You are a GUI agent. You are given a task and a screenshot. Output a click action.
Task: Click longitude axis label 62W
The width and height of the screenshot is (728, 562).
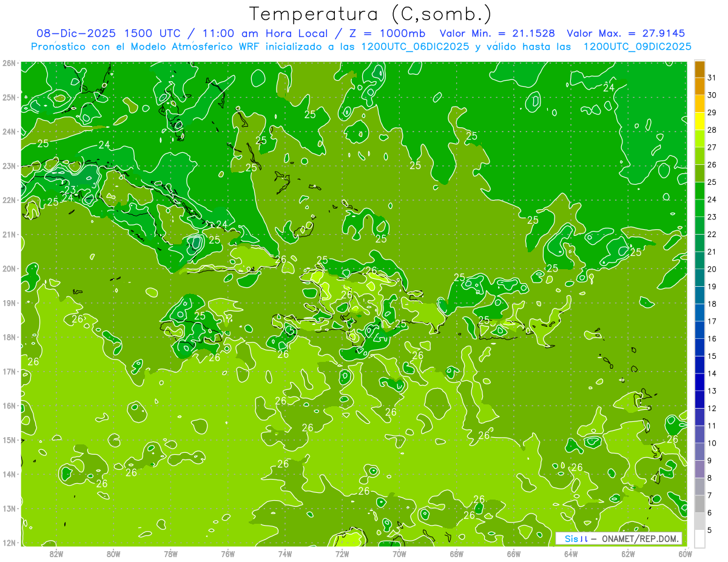[628, 554]
